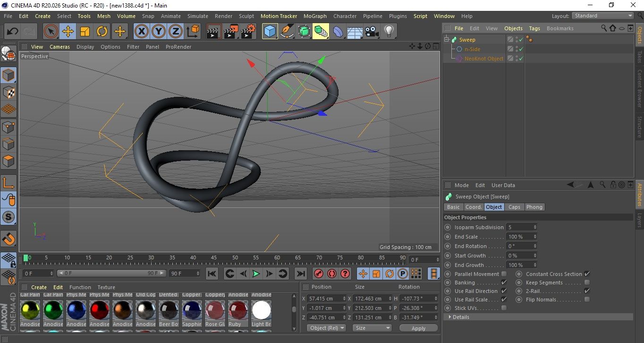This screenshot has height=343, width=644.
Task: Select NeoKnot Object in tree
Action: point(484,59)
